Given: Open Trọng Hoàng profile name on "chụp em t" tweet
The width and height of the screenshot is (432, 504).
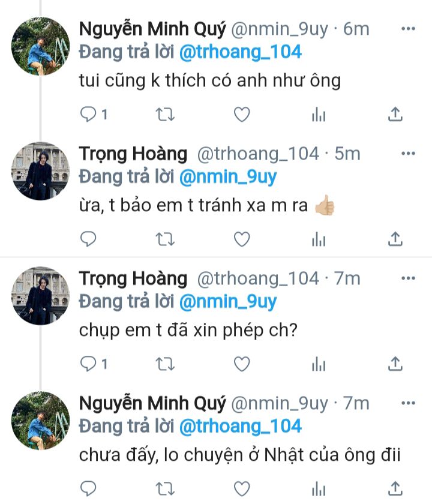Looking at the screenshot, I should pyautogui.click(x=133, y=279).
